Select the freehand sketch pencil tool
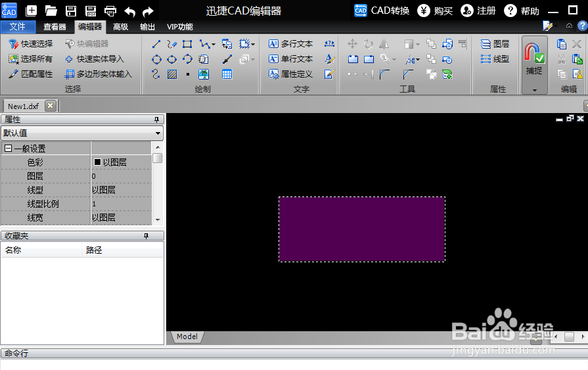The image size is (588, 370). (171, 44)
